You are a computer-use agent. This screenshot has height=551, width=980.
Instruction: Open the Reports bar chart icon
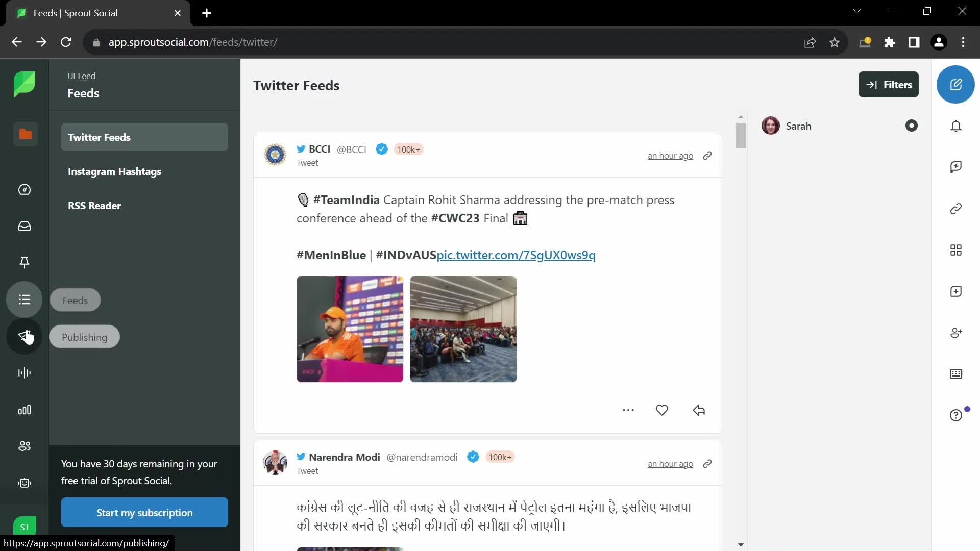click(x=24, y=410)
